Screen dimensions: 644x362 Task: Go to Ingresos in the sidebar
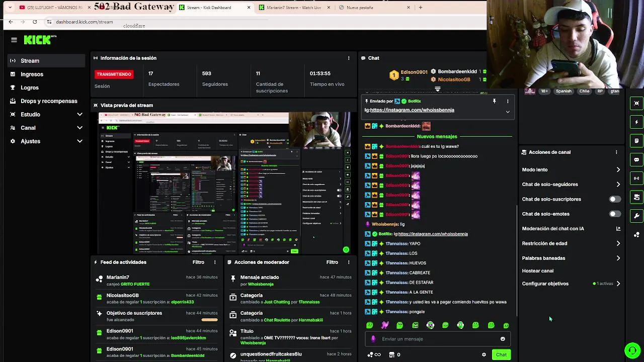(x=46, y=74)
